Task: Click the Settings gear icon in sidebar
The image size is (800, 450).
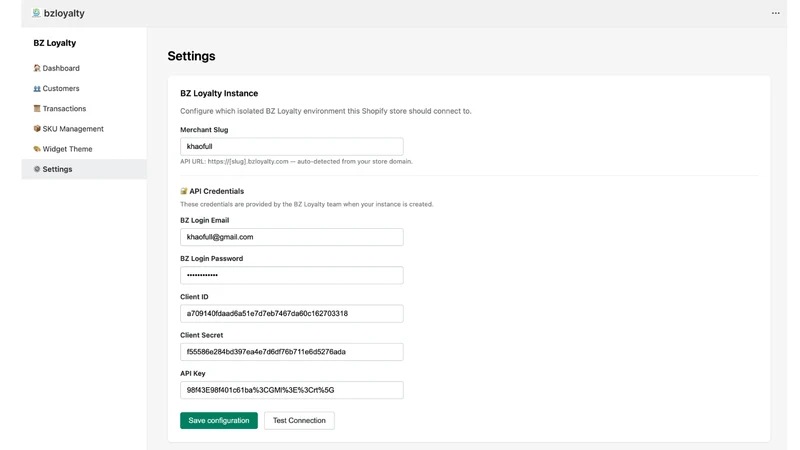Action: click(x=37, y=169)
